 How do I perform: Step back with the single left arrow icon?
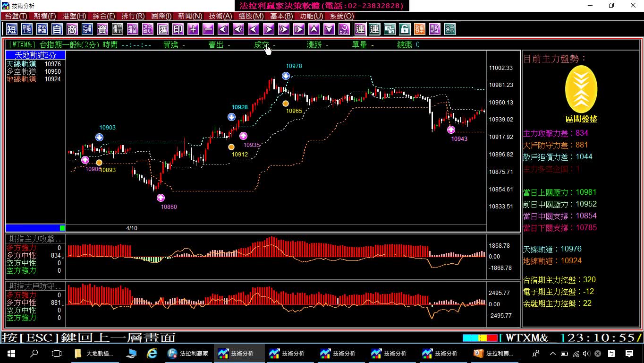click(x=254, y=29)
